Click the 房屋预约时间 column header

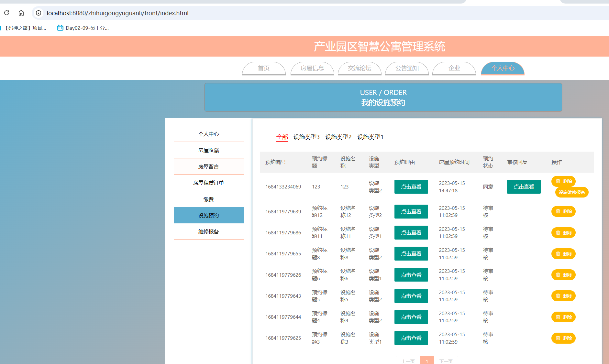coord(454,162)
